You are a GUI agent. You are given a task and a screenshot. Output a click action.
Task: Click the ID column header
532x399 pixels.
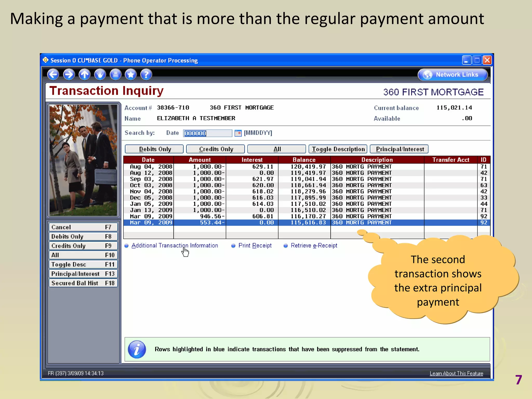(x=483, y=160)
